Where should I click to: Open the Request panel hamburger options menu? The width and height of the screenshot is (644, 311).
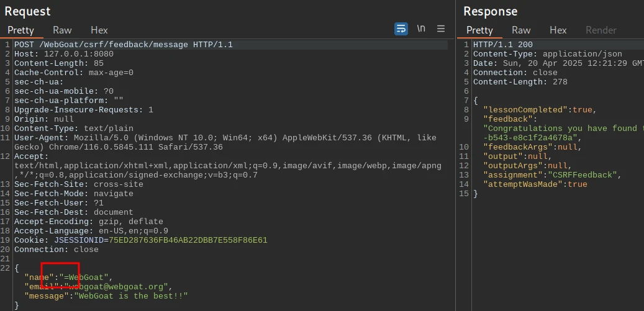pos(441,29)
